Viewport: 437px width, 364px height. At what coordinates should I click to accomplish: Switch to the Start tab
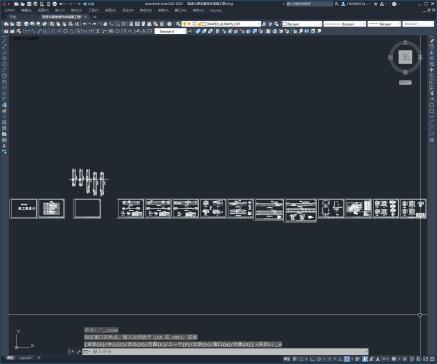pos(13,16)
